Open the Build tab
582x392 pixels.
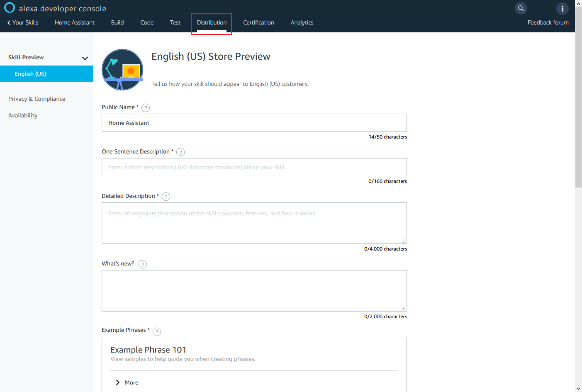[x=117, y=22]
